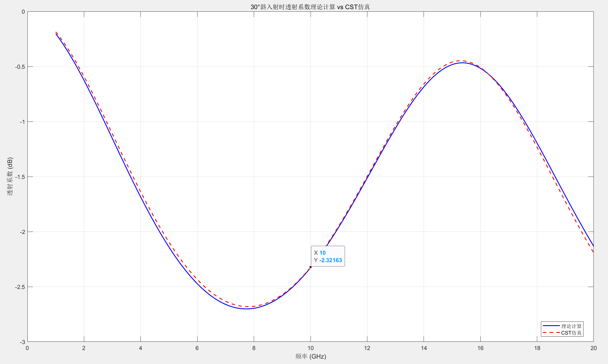Viewport: 608px width, 364px height.
Task: Click the y-axis tick label -1.5
Action: 20,177
